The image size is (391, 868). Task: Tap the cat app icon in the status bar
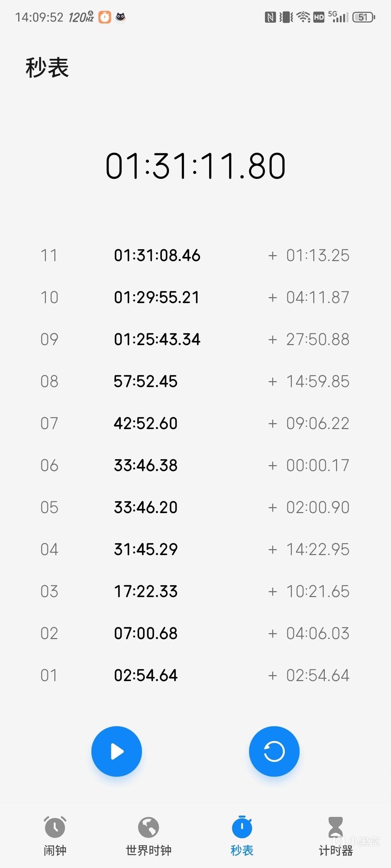[x=121, y=17]
